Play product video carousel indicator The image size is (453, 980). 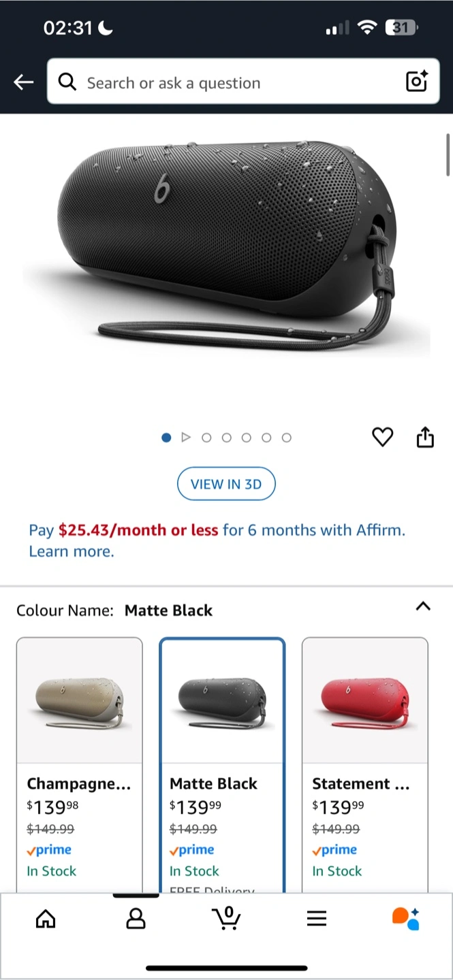[x=186, y=438]
